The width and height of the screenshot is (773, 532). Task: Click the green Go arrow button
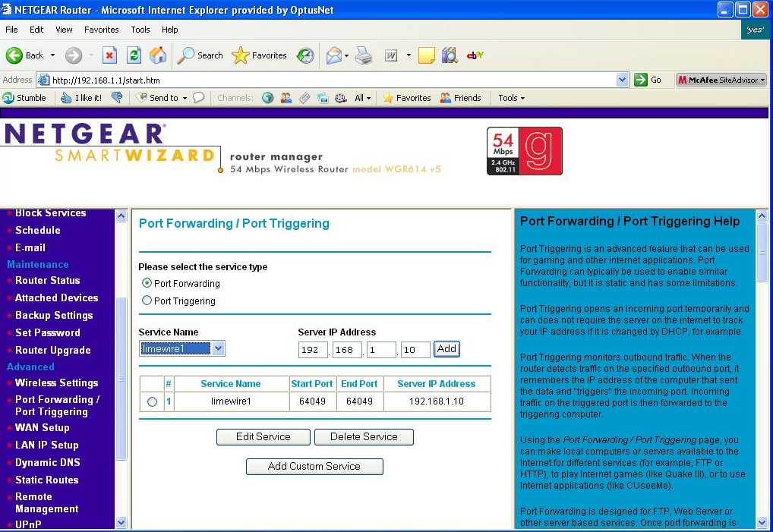tap(640, 80)
